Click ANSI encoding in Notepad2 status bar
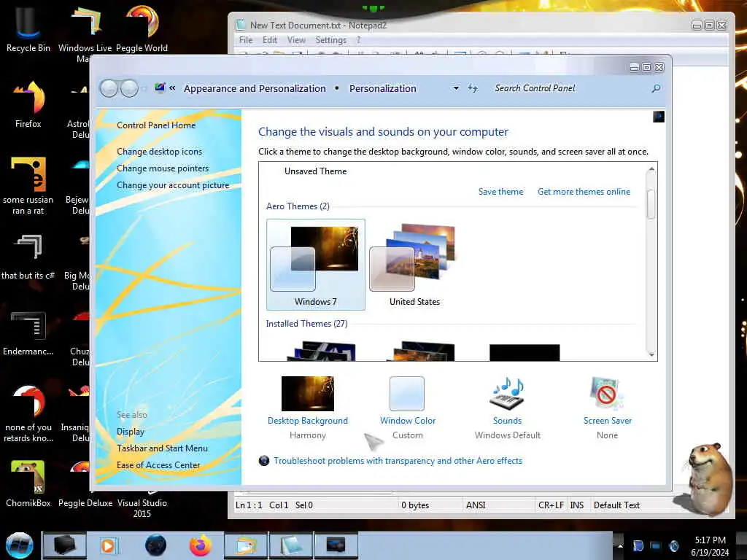 click(x=476, y=505)
